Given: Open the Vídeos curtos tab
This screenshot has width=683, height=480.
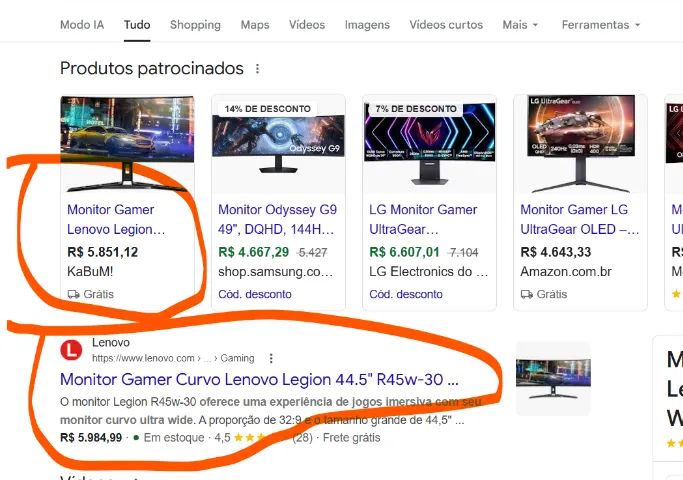Looking at the screenshot, I should click(446, 25).
